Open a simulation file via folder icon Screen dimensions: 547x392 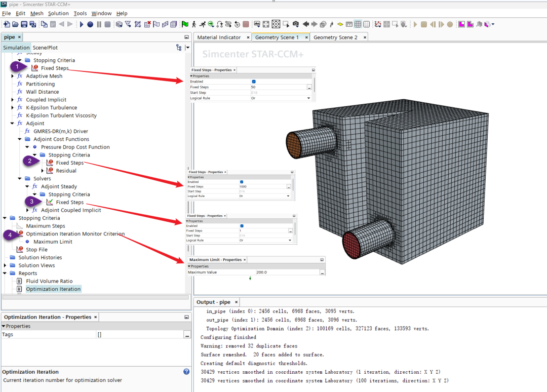[x=15, y=24]
